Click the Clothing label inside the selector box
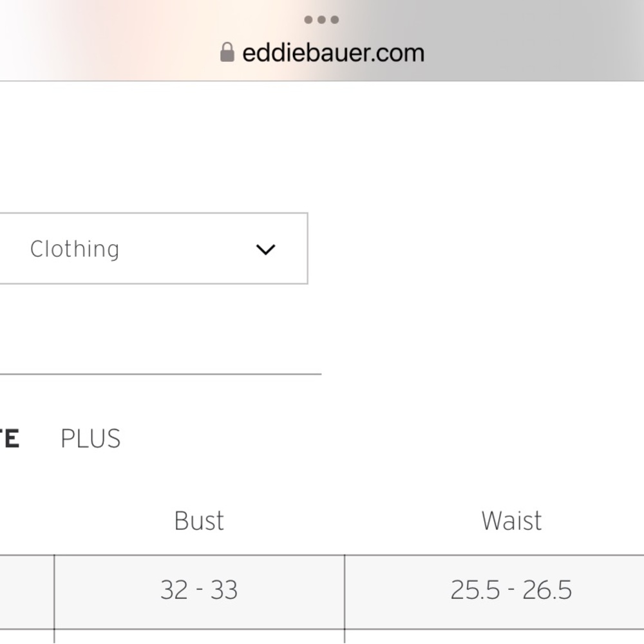644x644 pixels. pyautogui.click(x=74, y=249)
